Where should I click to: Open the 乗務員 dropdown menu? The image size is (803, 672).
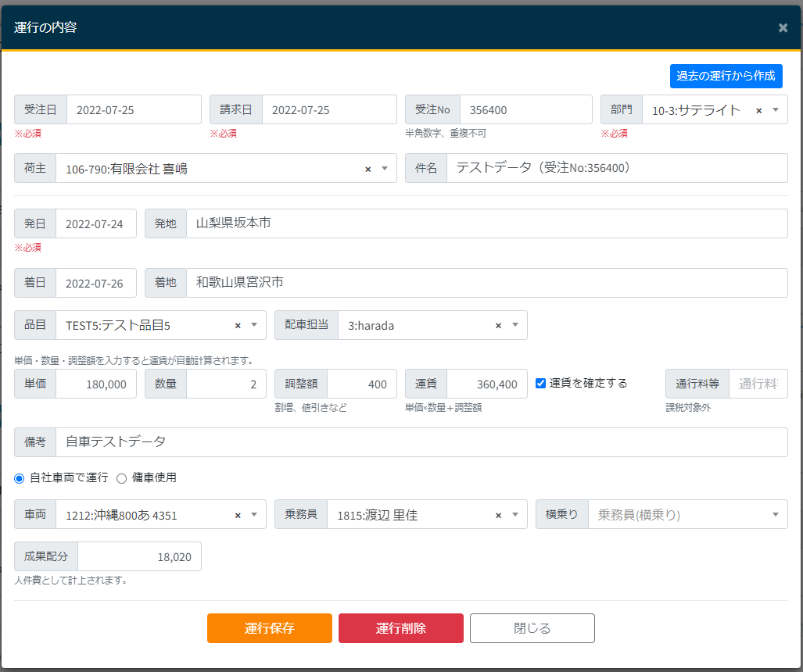click(516, 514)
